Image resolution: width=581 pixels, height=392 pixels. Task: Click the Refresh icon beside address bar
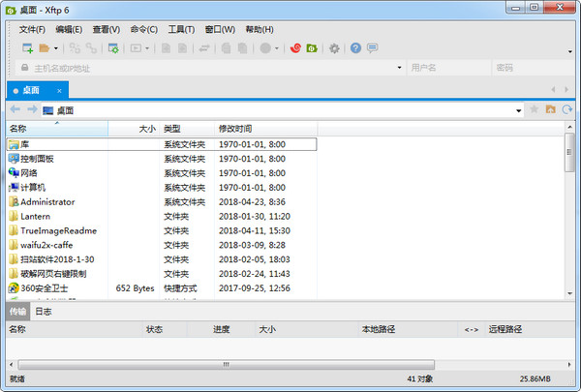coord(567,110)
